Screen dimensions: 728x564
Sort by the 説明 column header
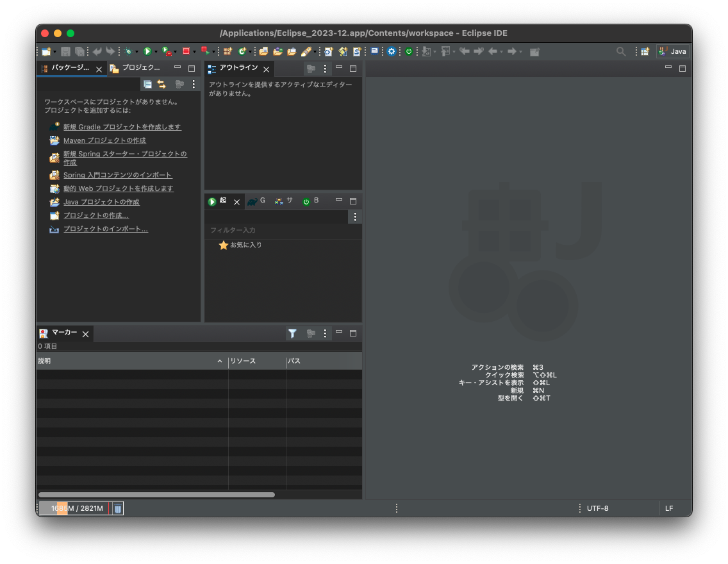tap(131, 361)
